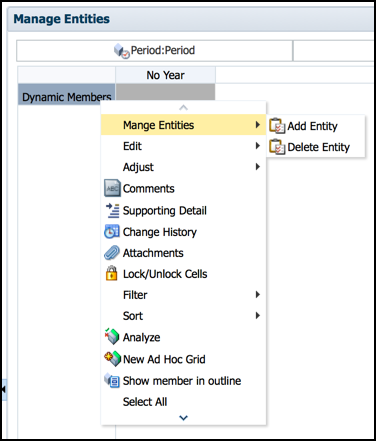Click the Period dimension icon
The width and height of the screenshot is (376, 441).
click(121, 51)
